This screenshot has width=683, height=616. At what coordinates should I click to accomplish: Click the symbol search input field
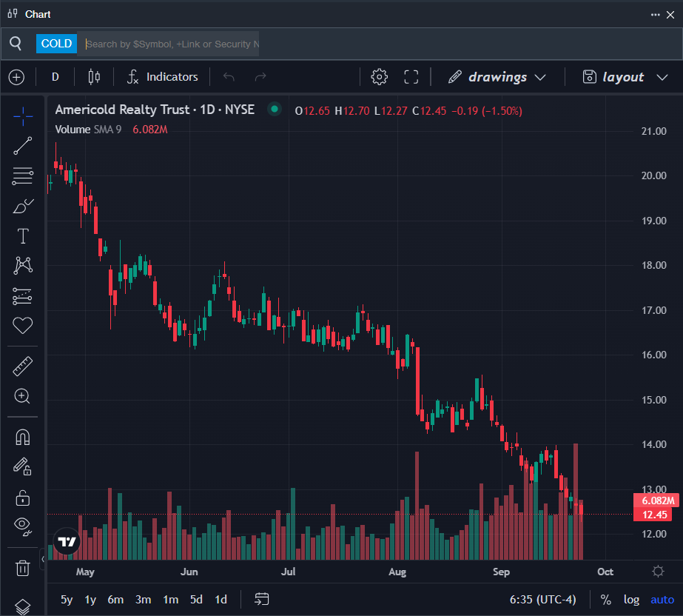172,44
